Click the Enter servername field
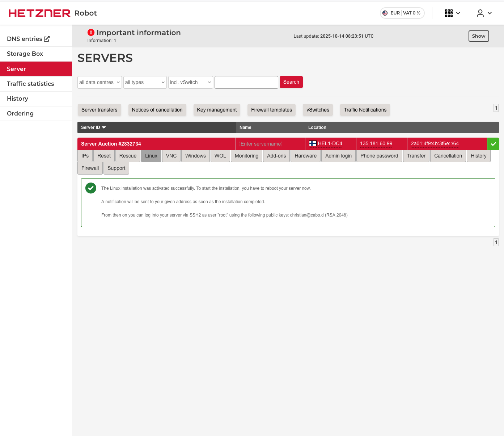 (261, 144)
